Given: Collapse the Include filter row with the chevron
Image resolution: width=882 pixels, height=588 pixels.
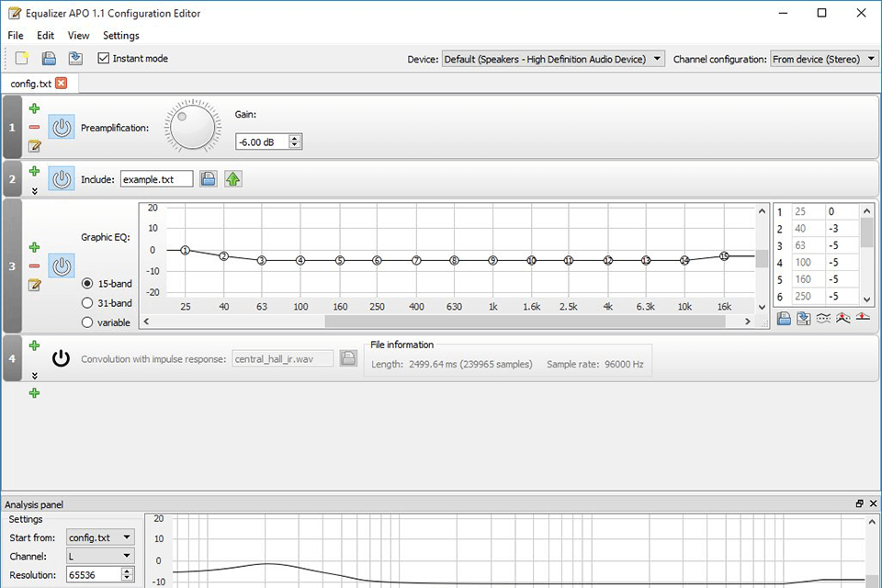Looking at the screenshot, I should 34,191.
